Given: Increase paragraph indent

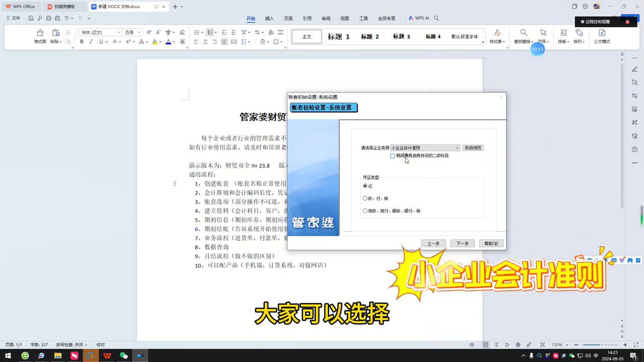Looking at the screenshot, I should [x=233, y=32].
